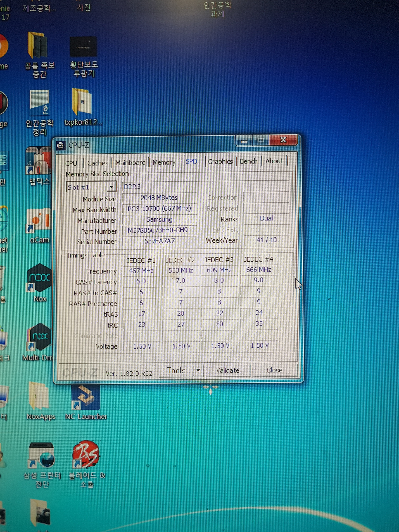The width and height of the screenshot is (399, 532).
Task: Expand the Slot #1 memory slot dropdown
Action: pos(111,187)
